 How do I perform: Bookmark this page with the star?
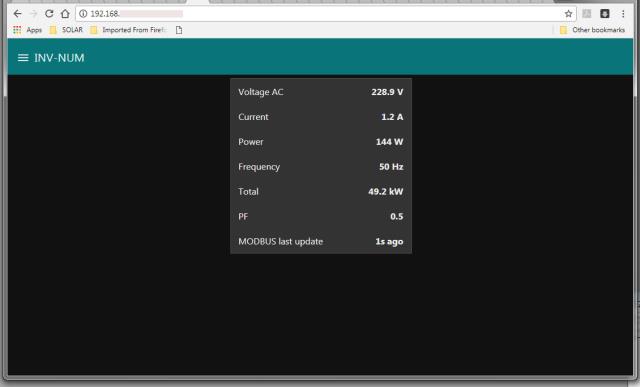pyautogui.click(x=568, y=14)
